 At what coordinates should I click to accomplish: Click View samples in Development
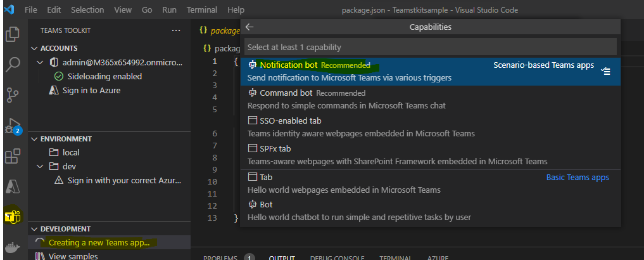73,256
